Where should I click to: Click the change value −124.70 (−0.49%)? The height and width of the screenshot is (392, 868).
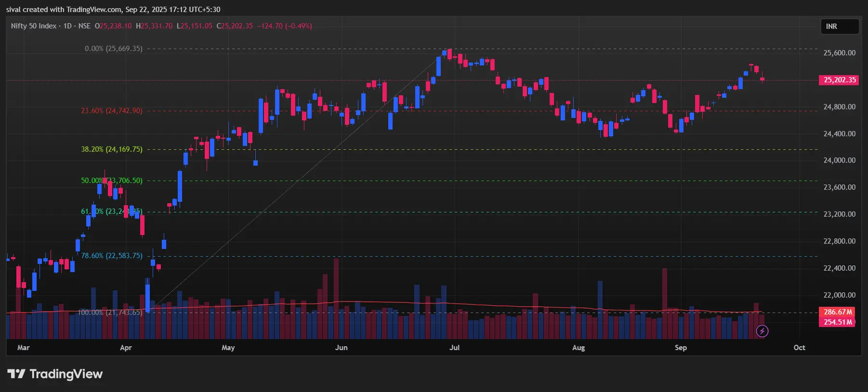pos(284,26)
